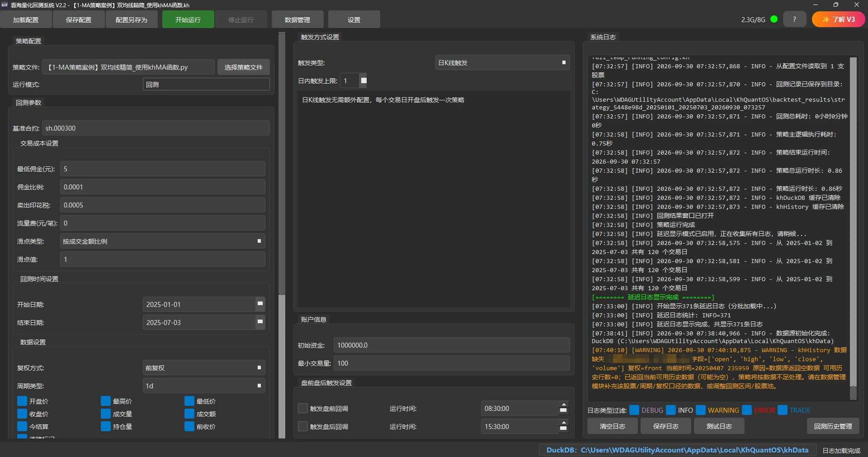
Task: Open 配置另存为 from the toolbar
Action: point(132,20)
